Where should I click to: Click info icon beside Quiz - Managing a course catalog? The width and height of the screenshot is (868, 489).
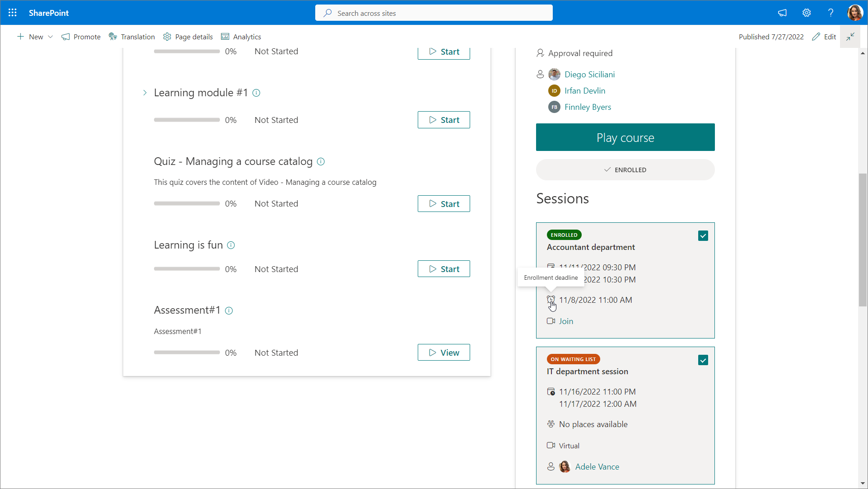pyautogui.click(x=321, y=162)
